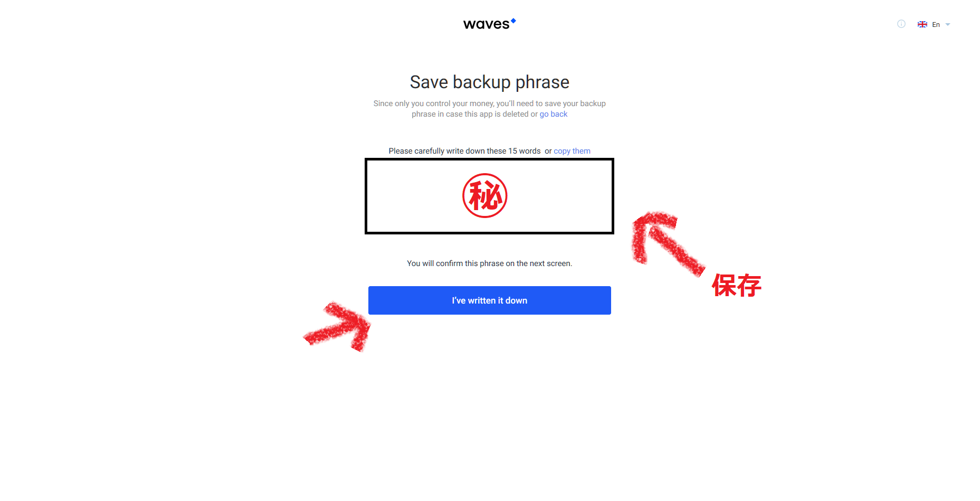Click the red 保存 annotation text

(737, 286)
